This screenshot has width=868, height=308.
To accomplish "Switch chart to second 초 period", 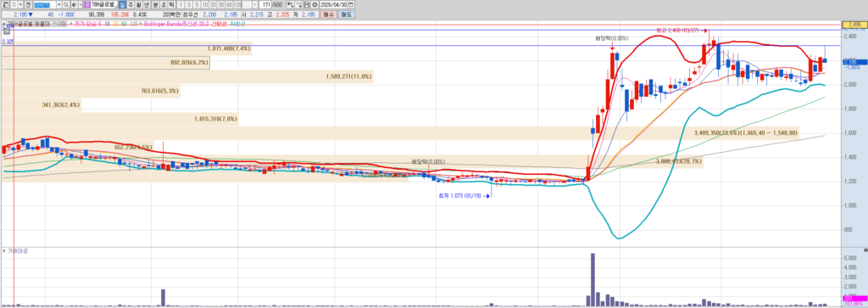I will tap(164, 4).
